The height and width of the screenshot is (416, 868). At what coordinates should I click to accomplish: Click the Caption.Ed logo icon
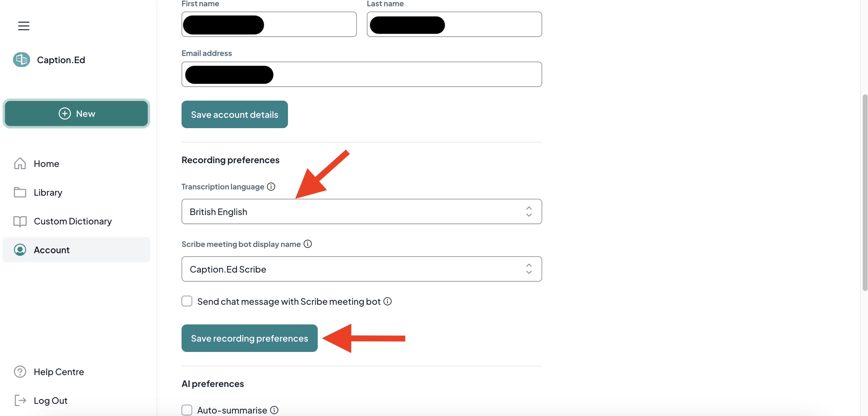(22, 60)
